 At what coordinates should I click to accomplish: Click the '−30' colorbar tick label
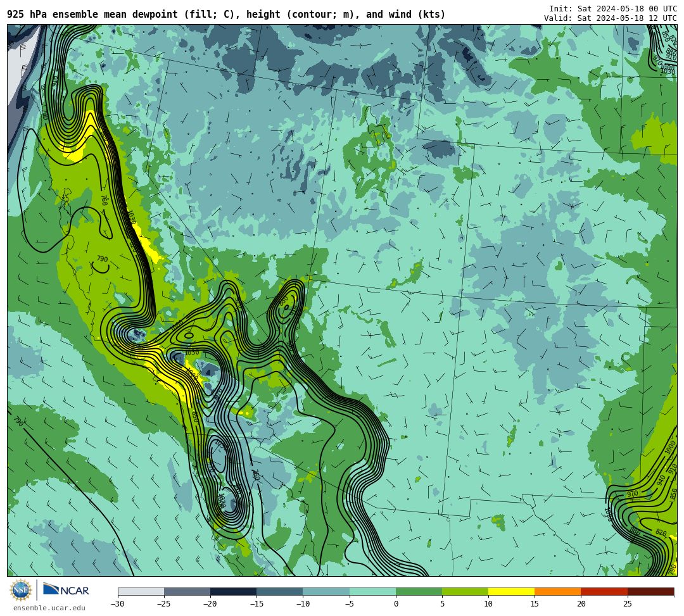(118, 604)
